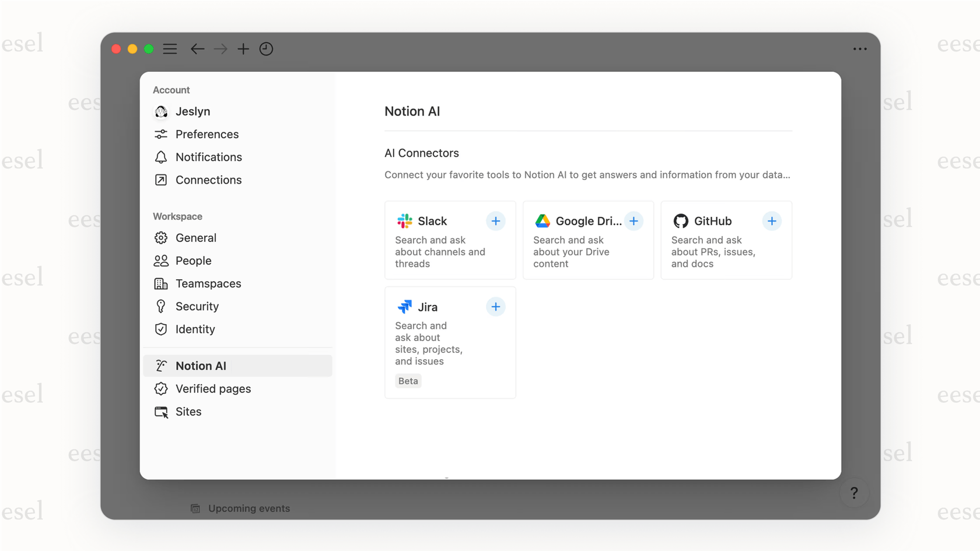The width and height of the screenshot is (980, 551).
Task: Open the Sites settings section
Action: [188, 412]
